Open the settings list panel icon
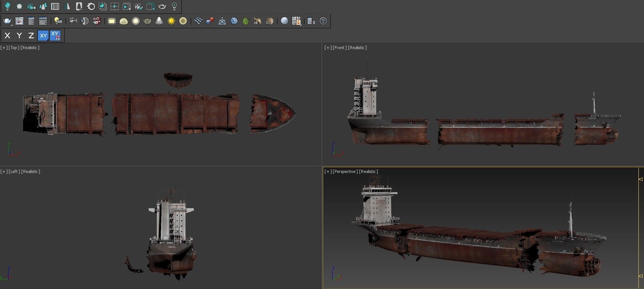Image resolution: width=644 pixels, height=289 pixels. 31,21
